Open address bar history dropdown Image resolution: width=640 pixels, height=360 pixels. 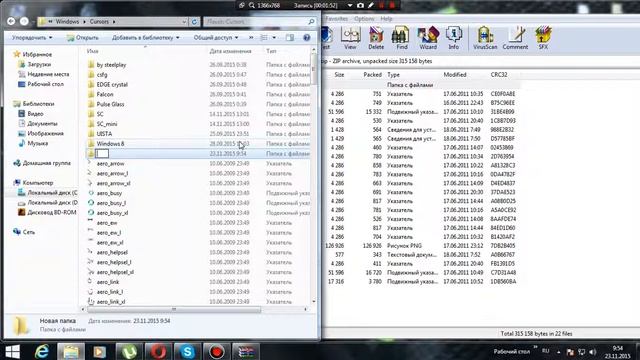pos(184,22)
